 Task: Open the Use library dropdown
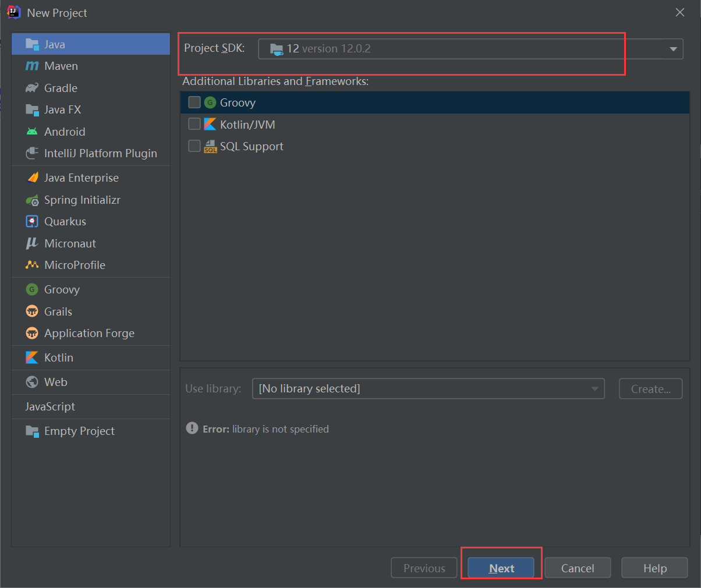(x=428, y=388)
